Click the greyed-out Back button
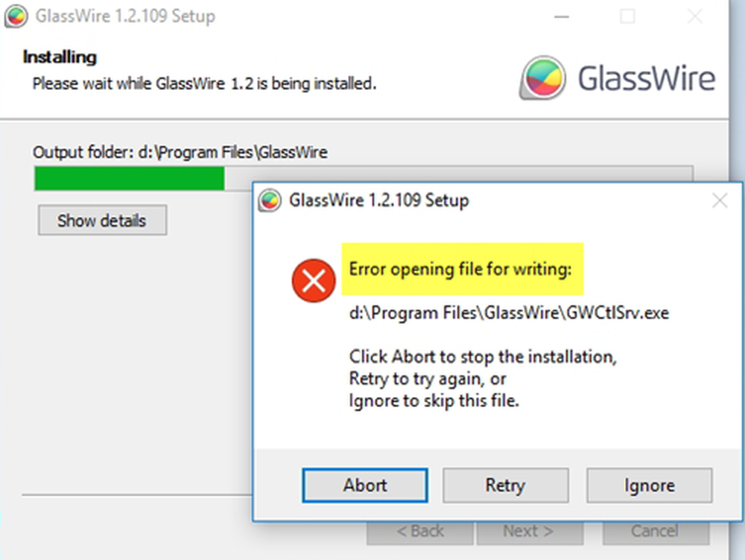 pos(420,532)
